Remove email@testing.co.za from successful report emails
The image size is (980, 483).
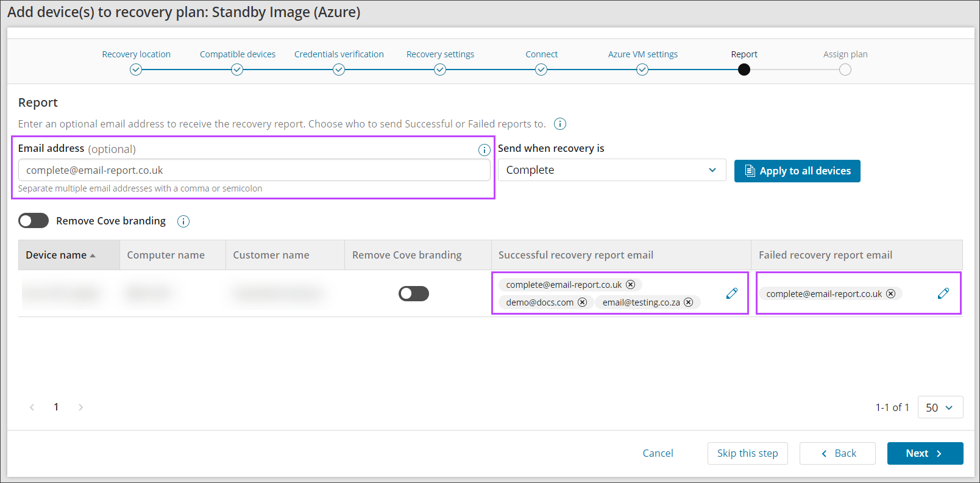pos(688,302)
